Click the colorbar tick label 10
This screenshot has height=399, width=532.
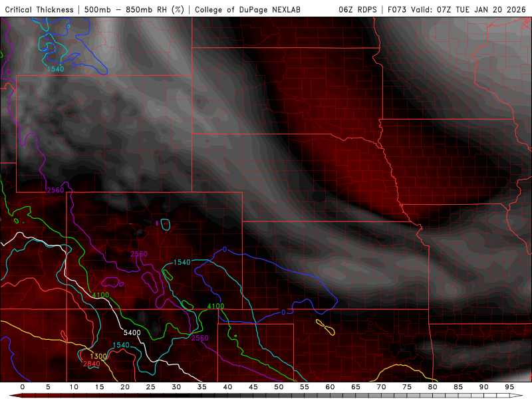(74, 387)
